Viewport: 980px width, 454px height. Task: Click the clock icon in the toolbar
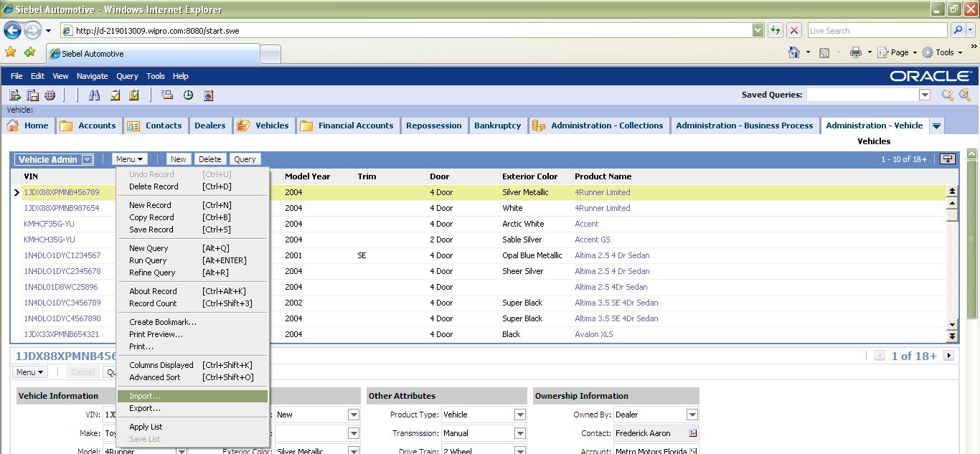(188, 95)
